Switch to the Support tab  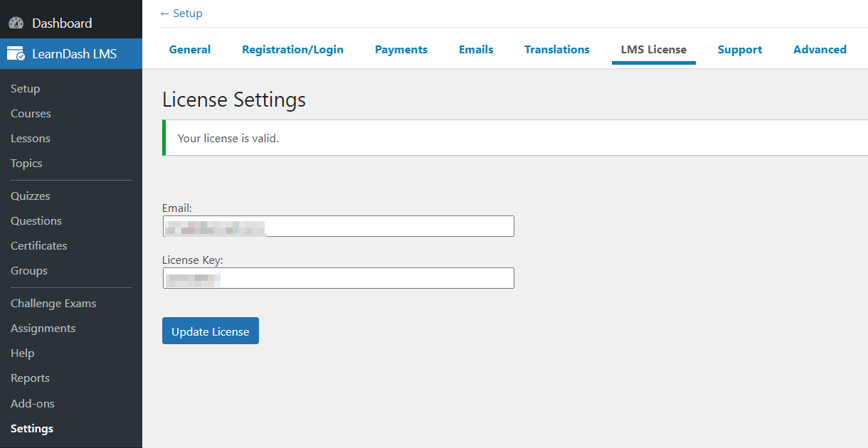(740, 50)
